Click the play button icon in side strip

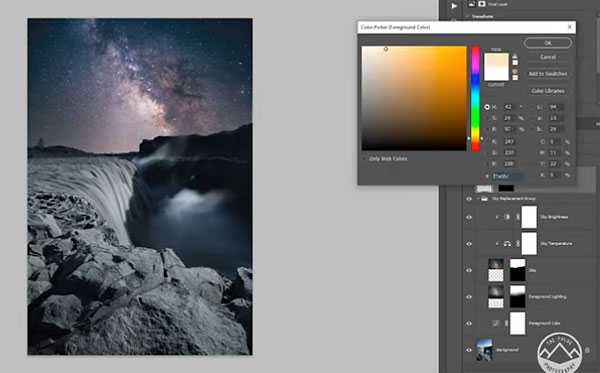454,6
